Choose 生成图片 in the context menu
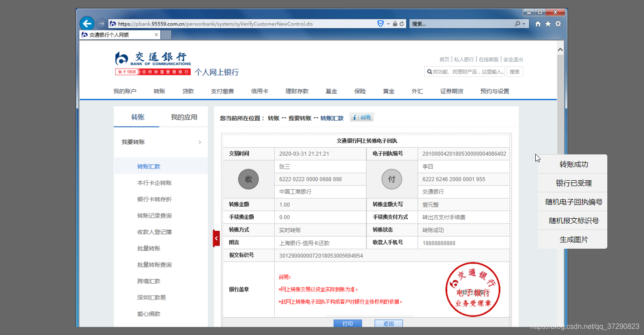This screenshot has height=335, width=644. coord(572,239)
